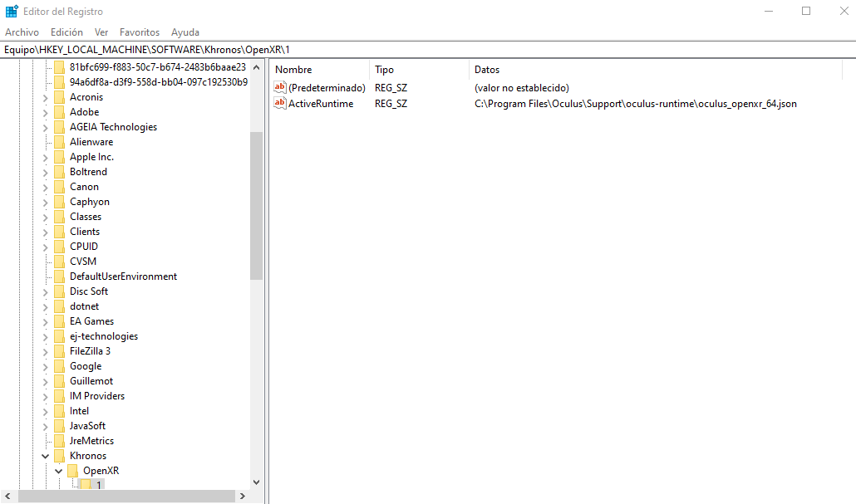Collapse the Khronos key
856x504 pixels.
point(46,456)
